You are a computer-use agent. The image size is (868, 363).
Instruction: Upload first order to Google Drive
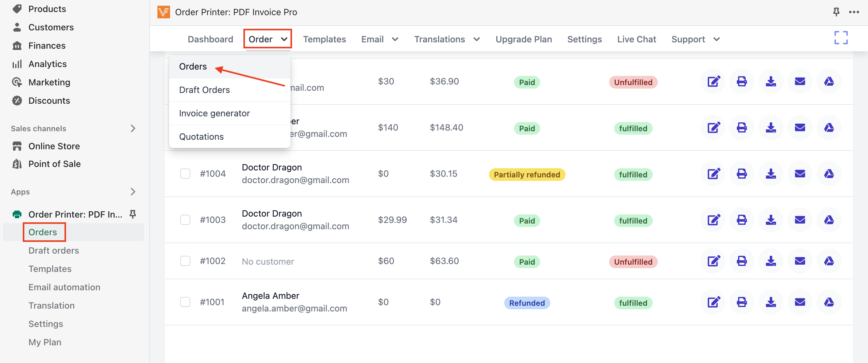[x=828, y=82]
